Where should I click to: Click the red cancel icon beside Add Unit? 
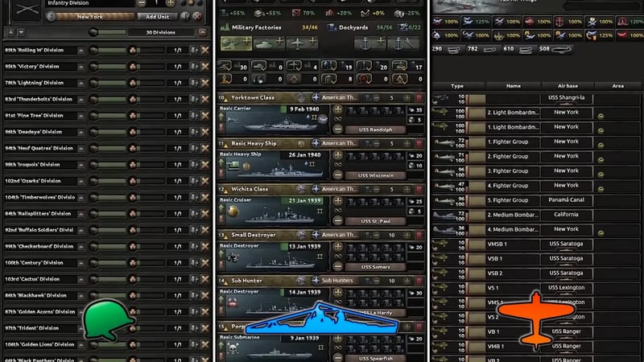tap(197, 16)
